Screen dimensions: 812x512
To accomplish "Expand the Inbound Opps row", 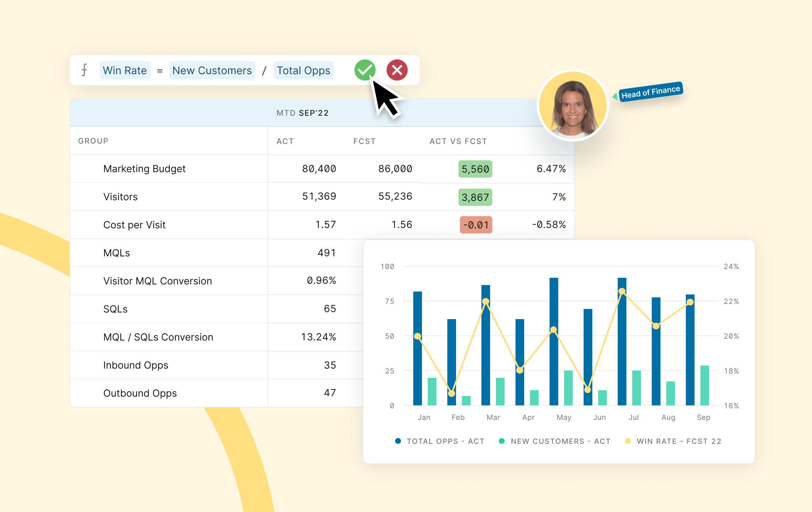I will click(x=136, y=365).
